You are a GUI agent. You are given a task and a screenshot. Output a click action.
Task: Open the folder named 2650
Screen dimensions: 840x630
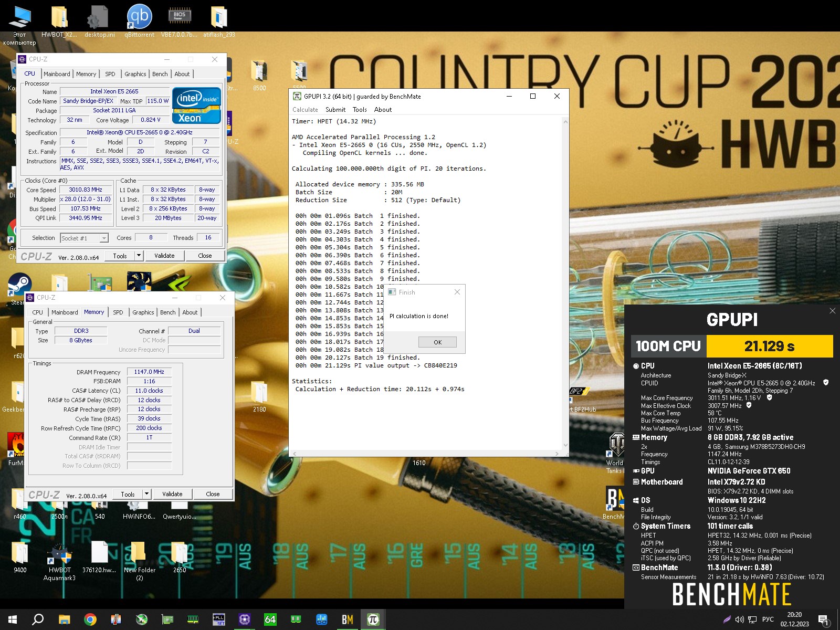(x=180, y=558)
